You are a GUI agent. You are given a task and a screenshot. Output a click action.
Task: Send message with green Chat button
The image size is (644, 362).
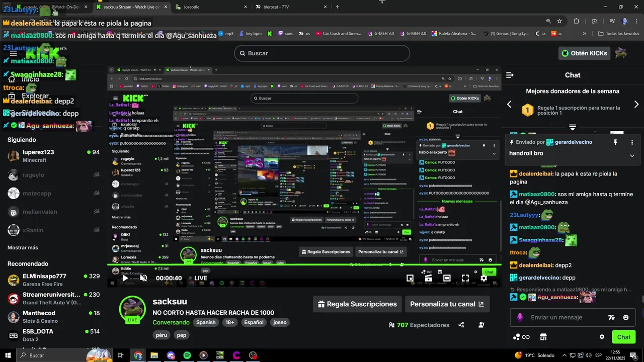click(624, 337)
